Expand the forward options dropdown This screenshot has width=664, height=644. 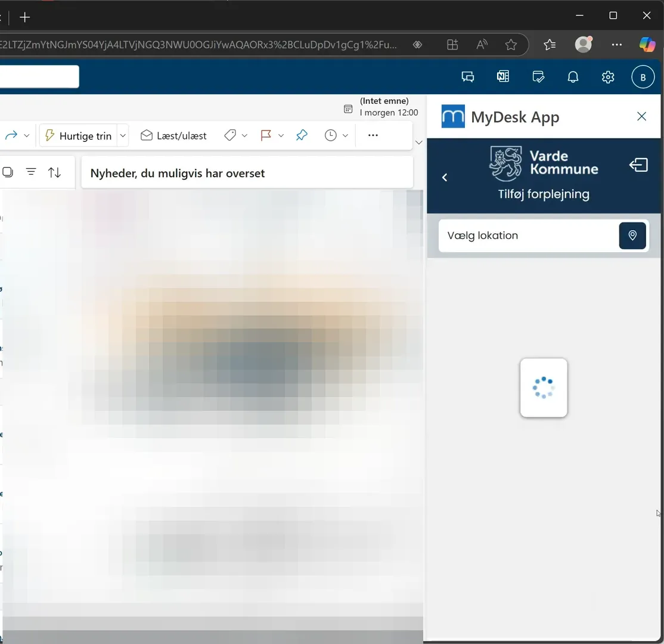tap(27, 135)
